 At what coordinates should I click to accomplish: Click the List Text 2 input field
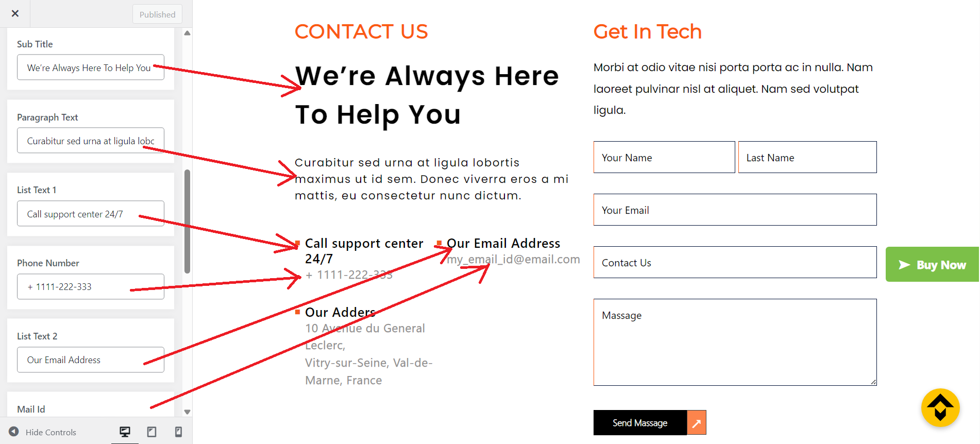90,360
